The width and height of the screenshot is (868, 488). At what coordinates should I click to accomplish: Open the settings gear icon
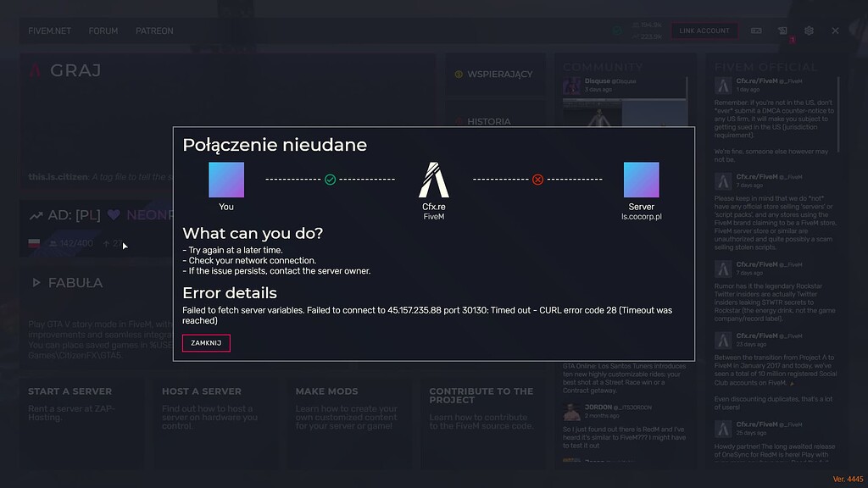click(x=809, y=30)
